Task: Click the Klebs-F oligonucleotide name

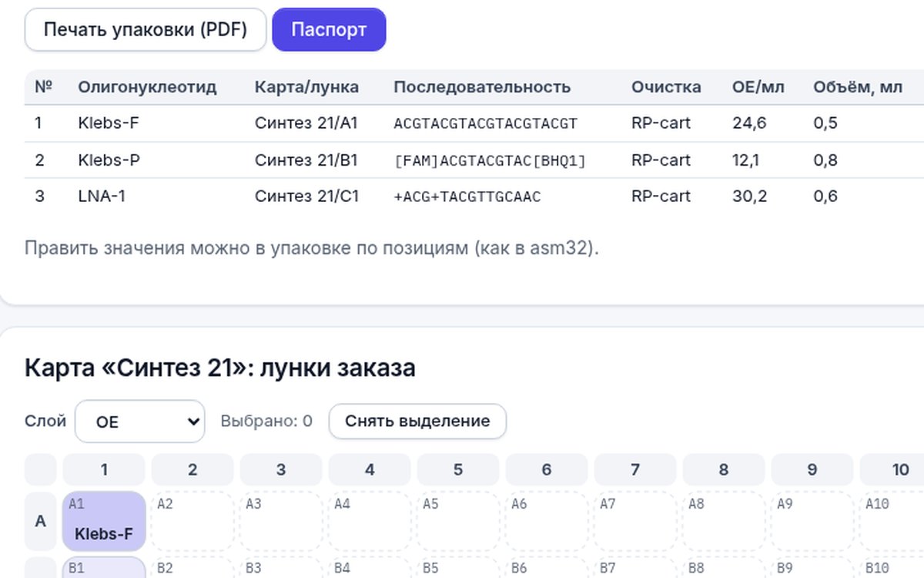Action: 109,123
